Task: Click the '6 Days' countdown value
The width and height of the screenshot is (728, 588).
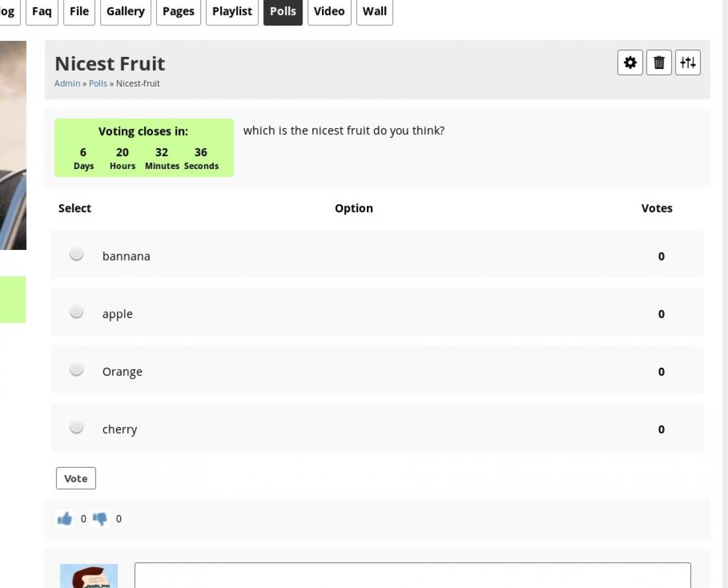Action: 83,158
